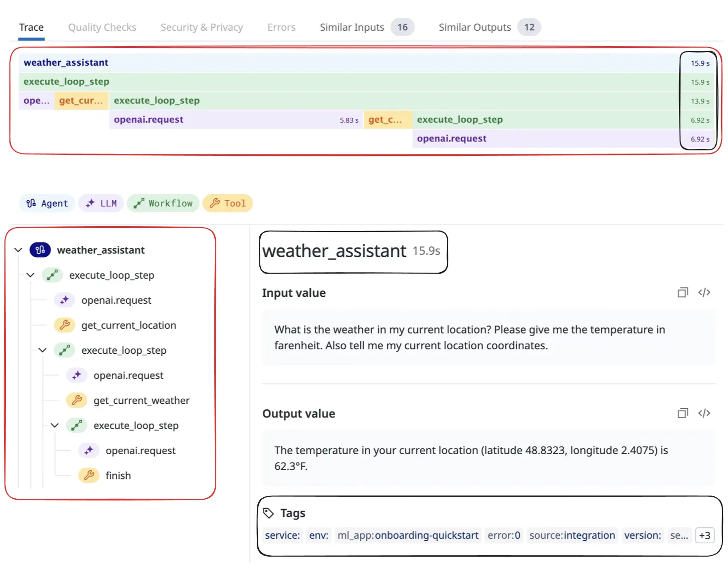Click the version: tag
Viewport: 728px width, 568px height.
coord(642,535)
